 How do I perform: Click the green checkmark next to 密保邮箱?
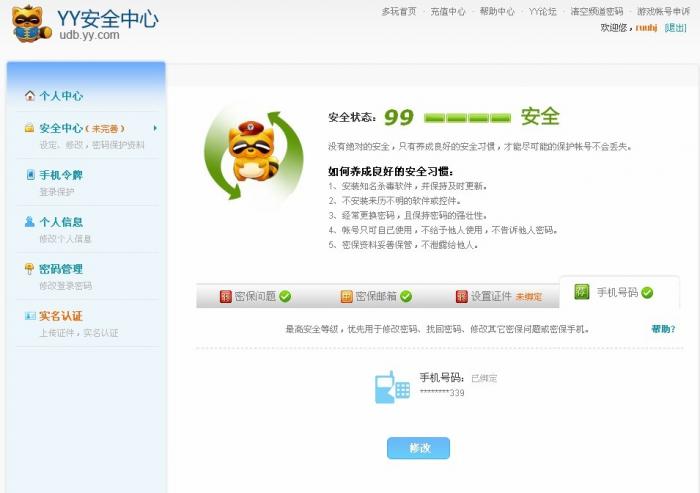coord(406,296)
